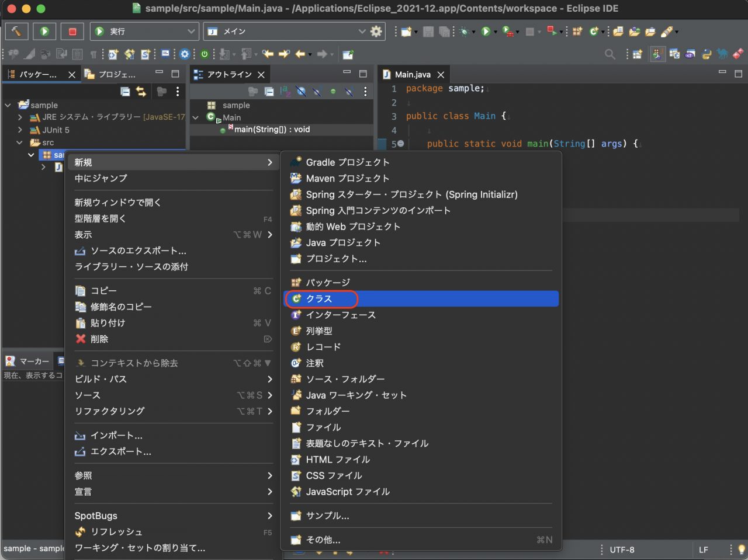Click the collapse-all icon in Package Explorer
The image size is (748, 560).
[x=125, y=92]
